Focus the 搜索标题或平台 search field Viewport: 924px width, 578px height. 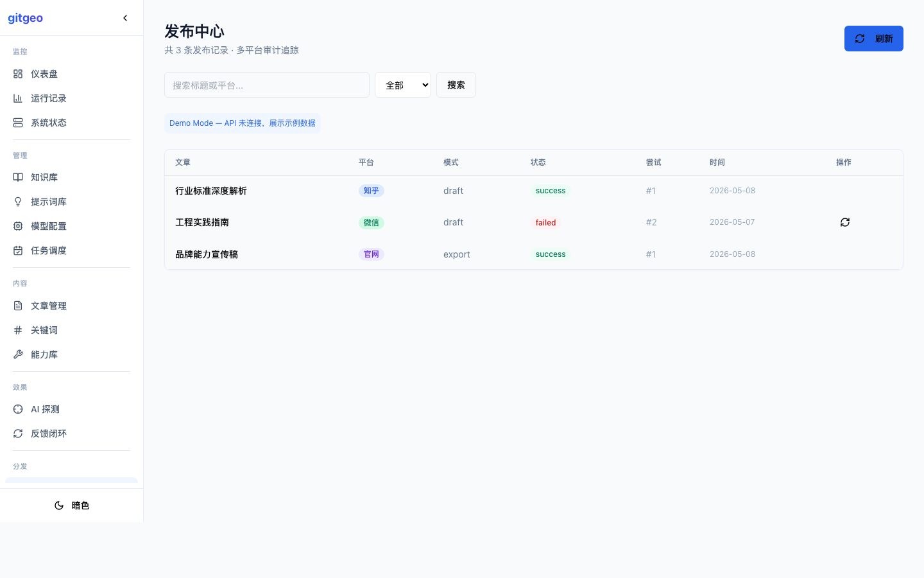tap(267, 85)
